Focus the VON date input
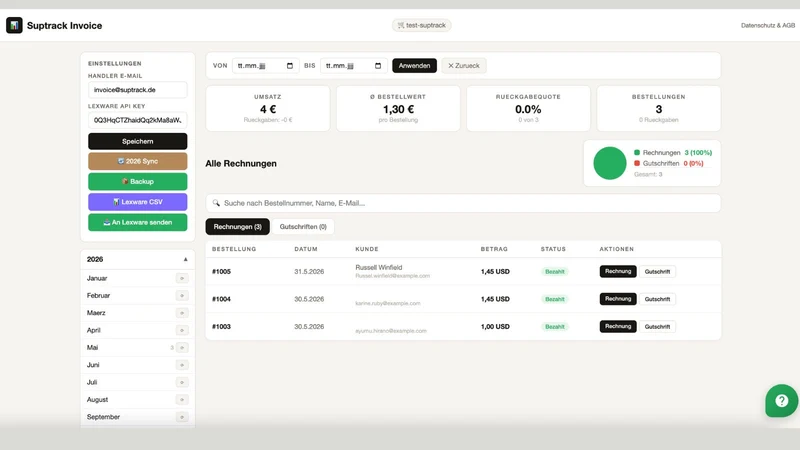Image resolution: width=800 pixels, height=450 pixels. (x=265, y=66)
